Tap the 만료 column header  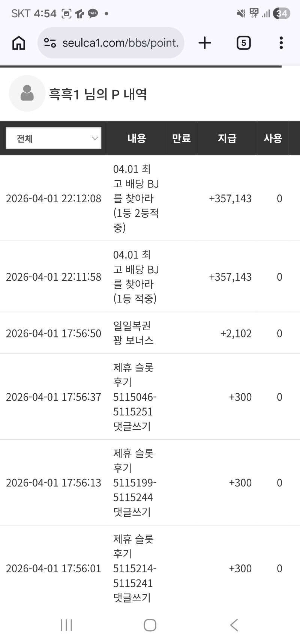coord(181,138)
